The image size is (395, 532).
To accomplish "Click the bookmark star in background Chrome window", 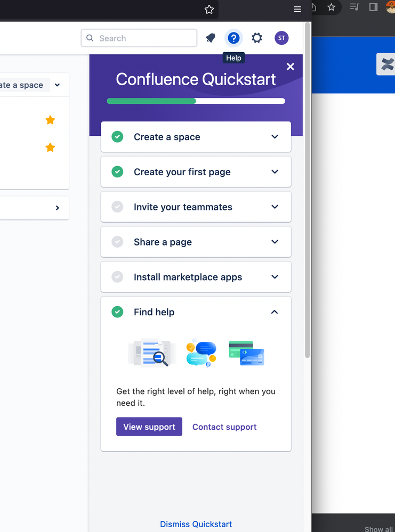I will [331, 7].
